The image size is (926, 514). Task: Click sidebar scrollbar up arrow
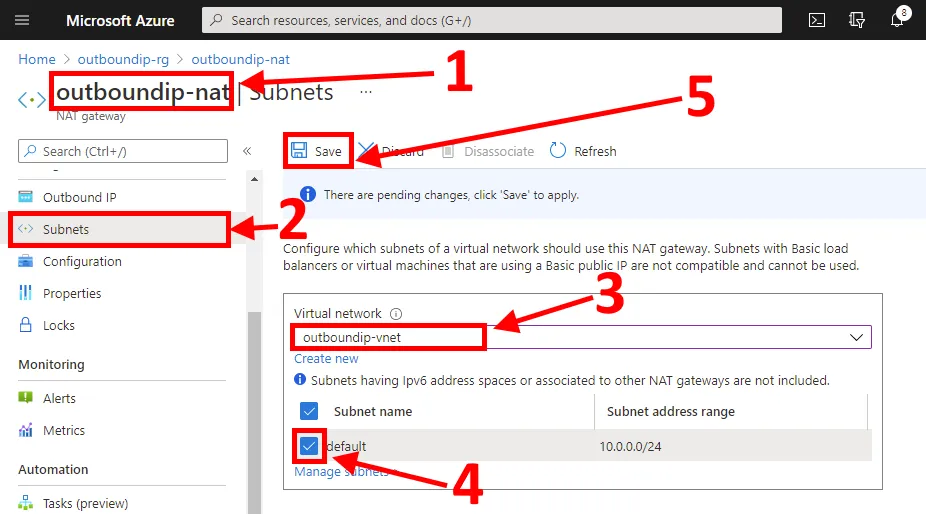tap(255, 178)
